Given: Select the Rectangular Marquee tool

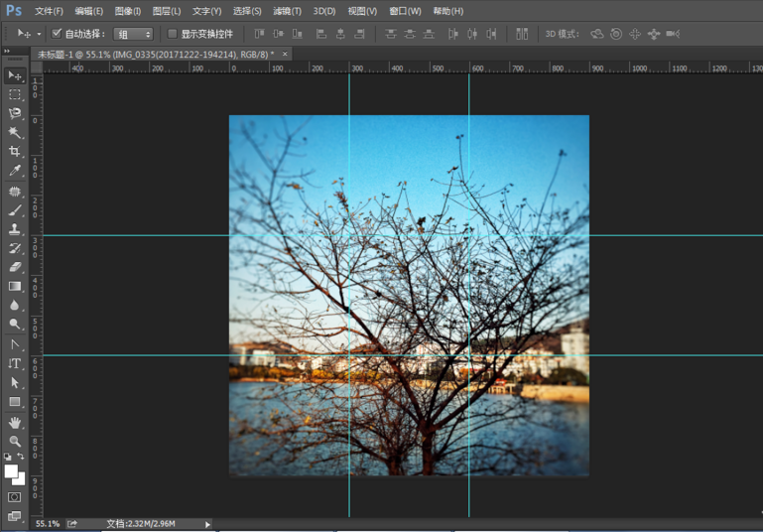Looking at the screenshot, I should pyautogui.click(x=15, y=94).
